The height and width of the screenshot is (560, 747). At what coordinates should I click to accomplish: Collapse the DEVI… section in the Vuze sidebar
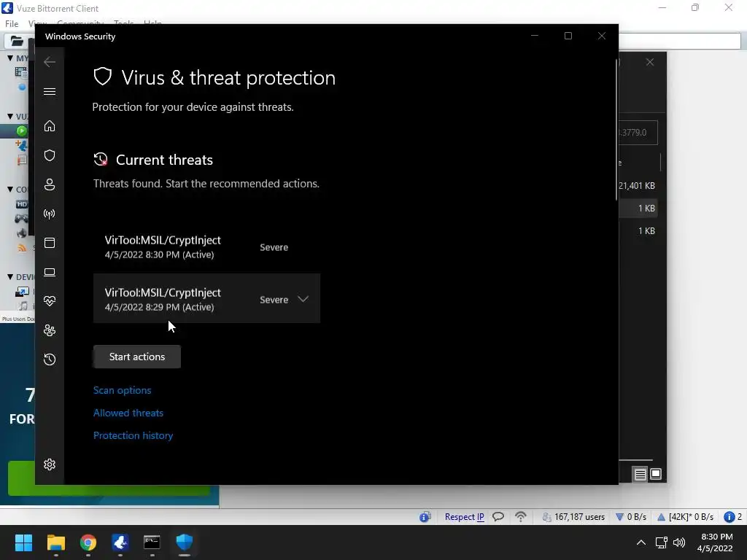pos(10,276)
